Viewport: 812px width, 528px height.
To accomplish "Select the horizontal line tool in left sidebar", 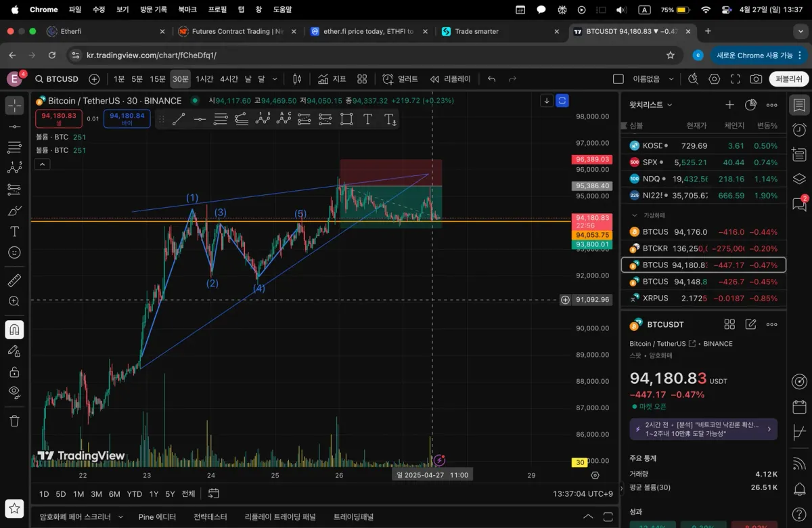I will [14, 127].
